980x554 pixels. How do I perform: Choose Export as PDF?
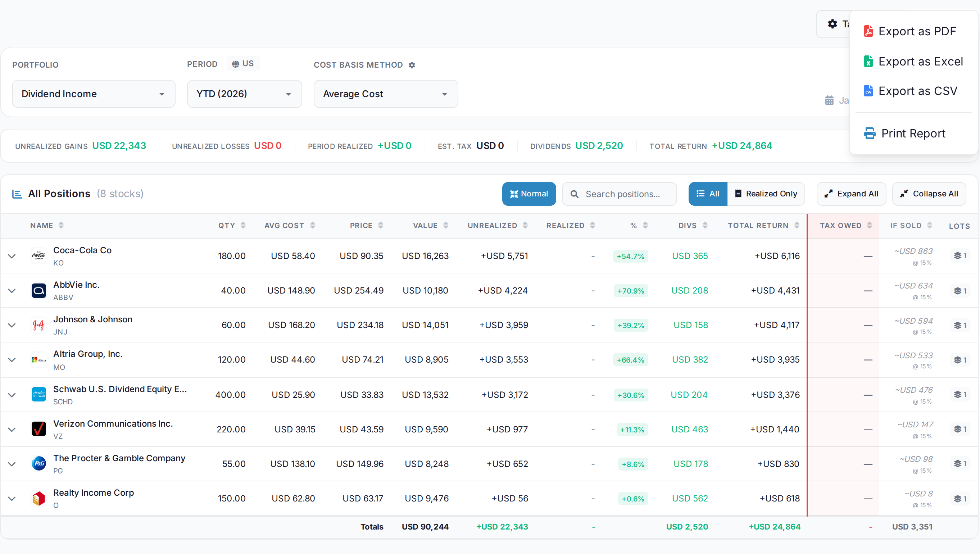[913, 31]
